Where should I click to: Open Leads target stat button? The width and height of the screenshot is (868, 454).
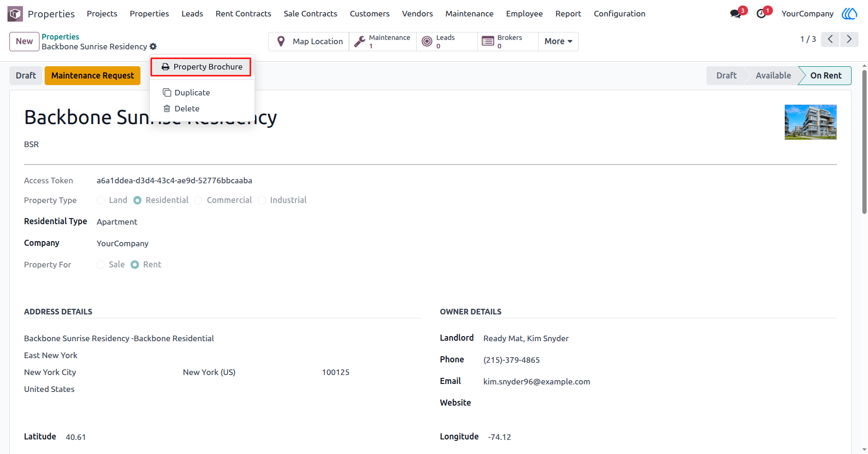pos(447,41)
